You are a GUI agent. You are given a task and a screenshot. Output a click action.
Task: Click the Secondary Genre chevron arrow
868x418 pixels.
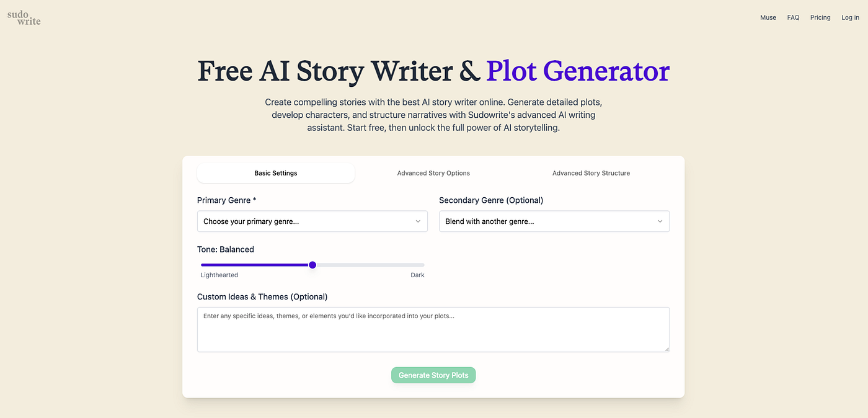(660, 221)
